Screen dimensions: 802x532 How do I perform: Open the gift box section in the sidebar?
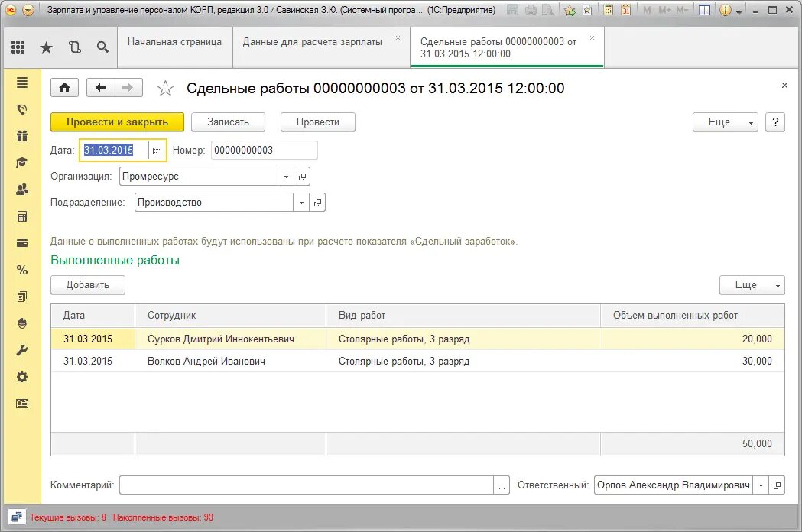tap(22, 136)
